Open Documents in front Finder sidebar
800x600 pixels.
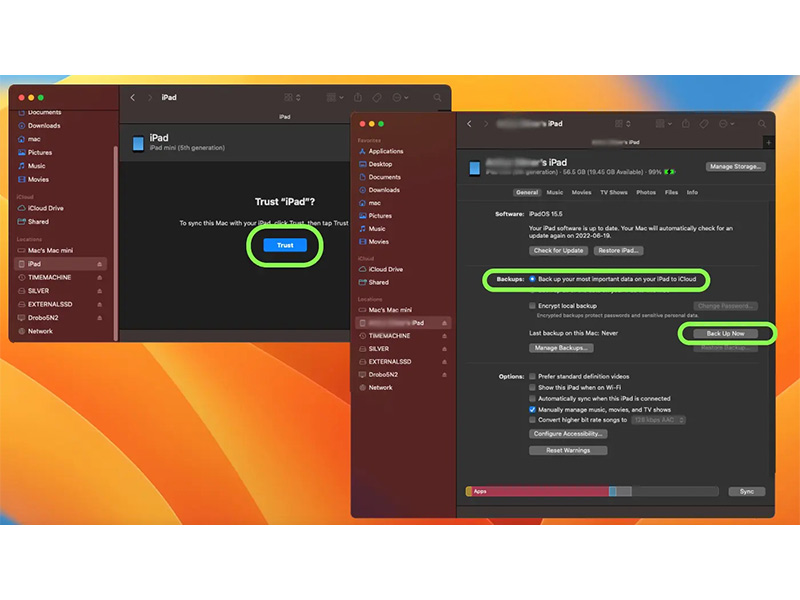click(384, 177)
